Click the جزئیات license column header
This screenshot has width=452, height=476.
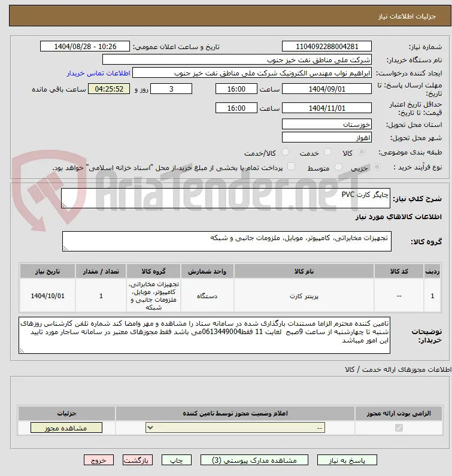(67, 414)
